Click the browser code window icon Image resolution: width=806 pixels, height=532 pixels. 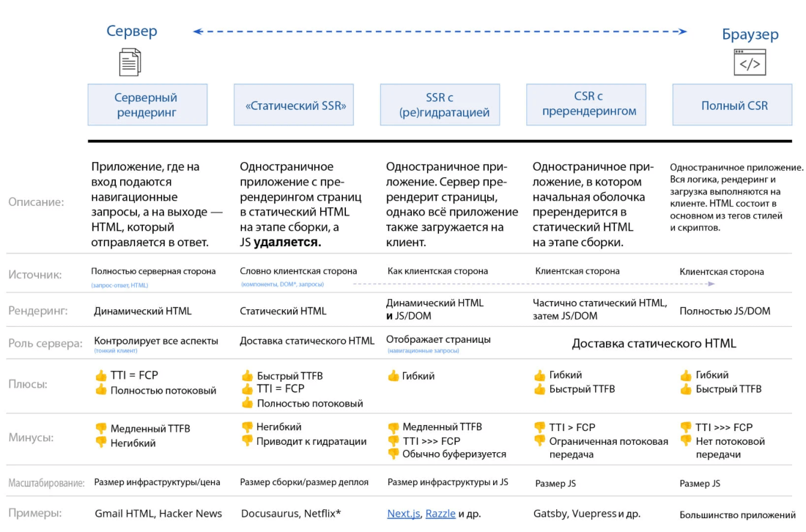(x=750, y=63)
